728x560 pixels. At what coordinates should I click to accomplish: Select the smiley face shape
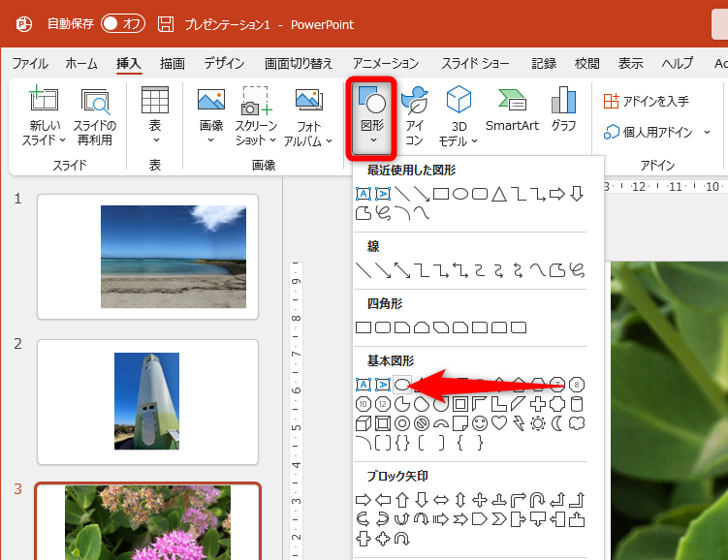[480, 423]
